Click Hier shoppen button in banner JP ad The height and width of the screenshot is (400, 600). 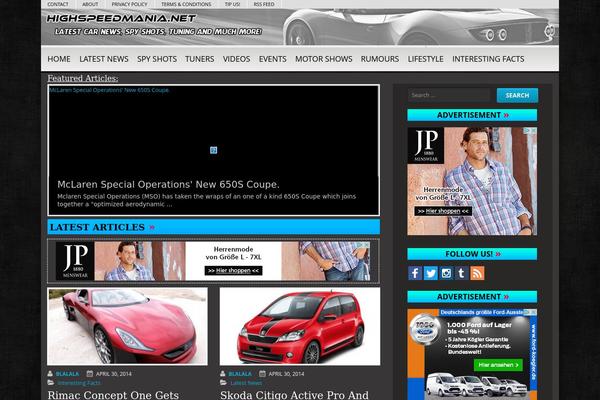(233, 271)
